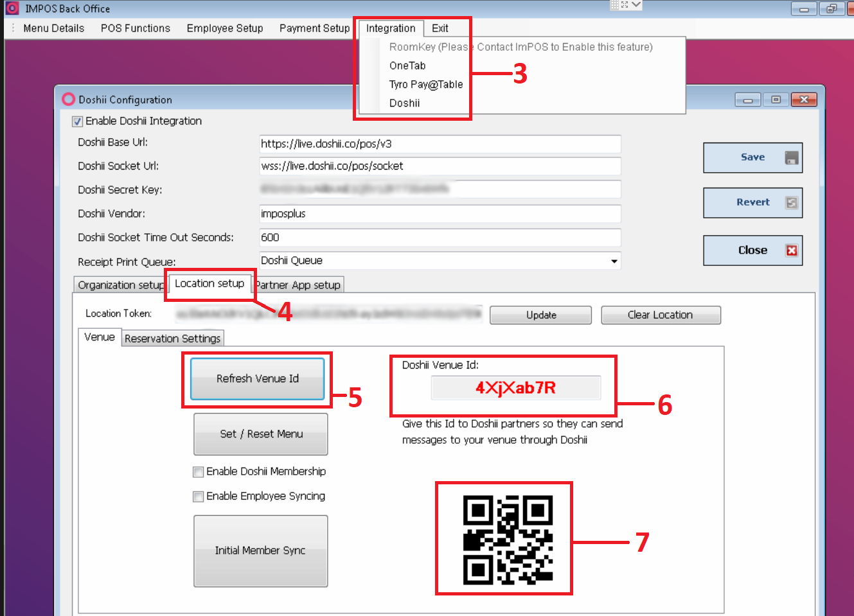Open the Menu Details menu
The height and width of the screenshot is (616, 854).
coord(54,28)
